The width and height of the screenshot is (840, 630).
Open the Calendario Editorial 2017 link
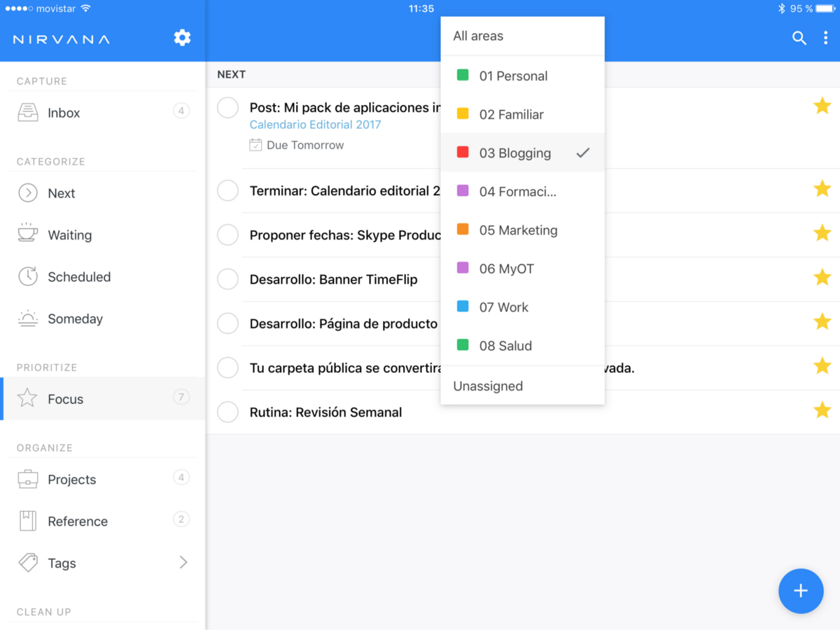click(x=314, y=125)
